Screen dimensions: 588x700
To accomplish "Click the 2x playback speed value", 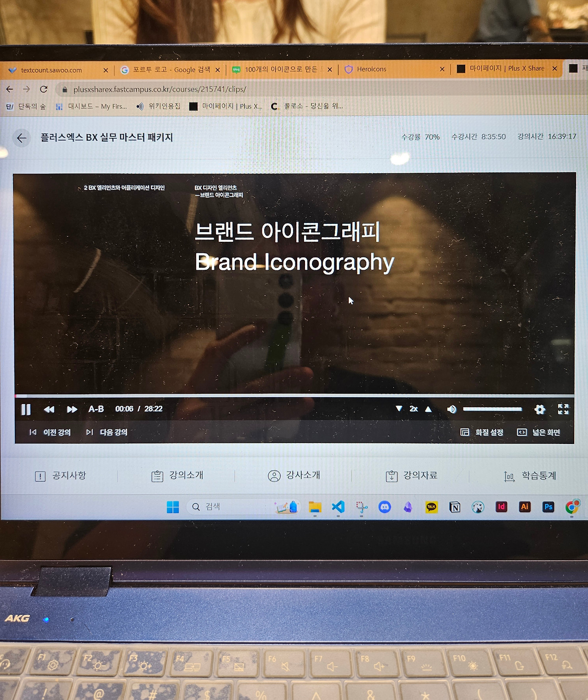I will (413, 409).
